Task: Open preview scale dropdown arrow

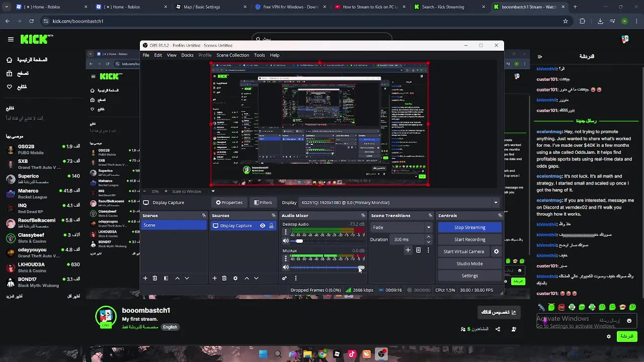Action: click(213, 191)
